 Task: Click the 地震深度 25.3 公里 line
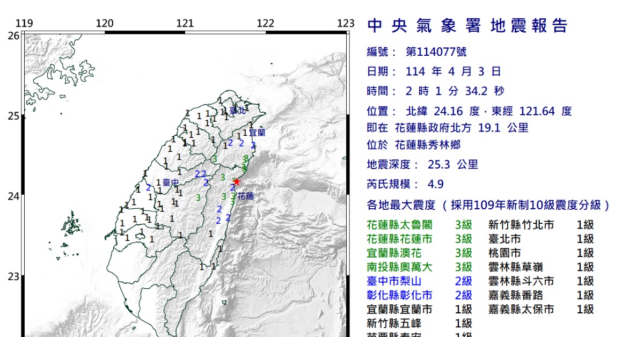point(422,165)
